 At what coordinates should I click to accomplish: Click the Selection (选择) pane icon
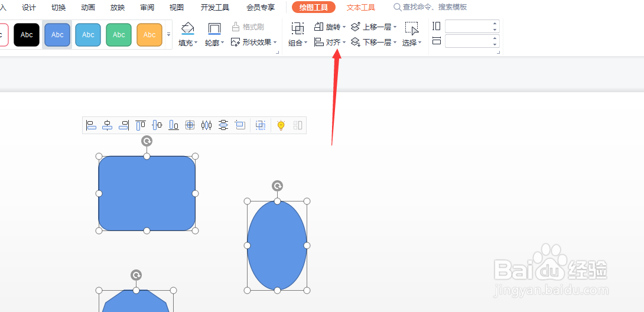[x=412, y=28]
